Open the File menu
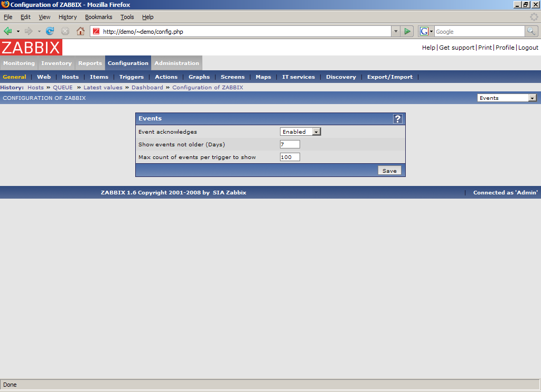Viewport: 541px width, 392px height. (8, 17)
